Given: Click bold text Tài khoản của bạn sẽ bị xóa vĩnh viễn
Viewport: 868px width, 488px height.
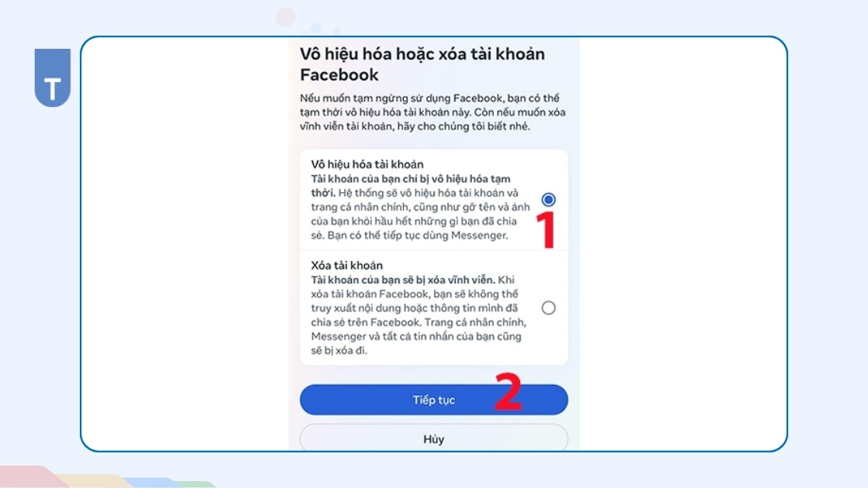Looking at the screenshot, I should pyautogui.click(x=403, y=280).
